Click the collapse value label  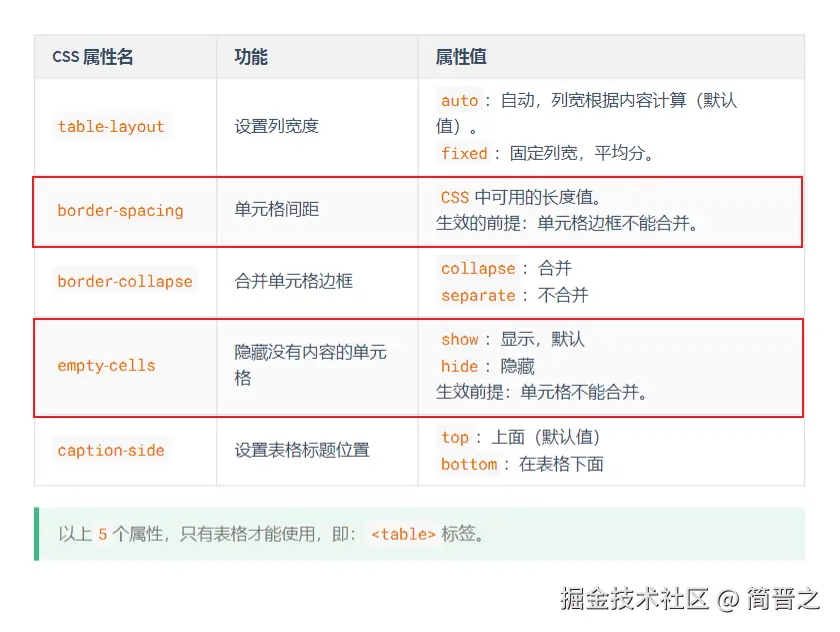pyautogui.click(x=478, y=268)
